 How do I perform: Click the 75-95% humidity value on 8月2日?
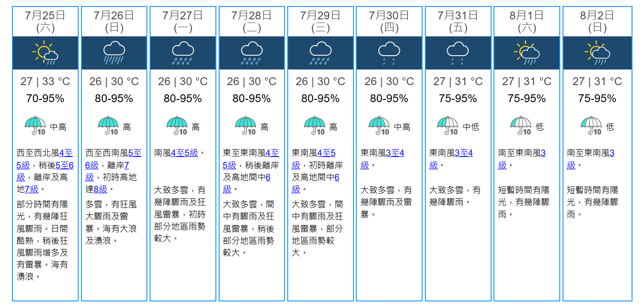[x=597, y=99]
